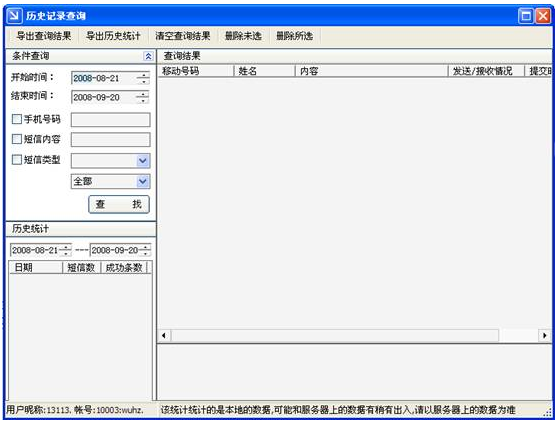
Task: Click the scroll left arrow in results
Action: tap(164, 335)
